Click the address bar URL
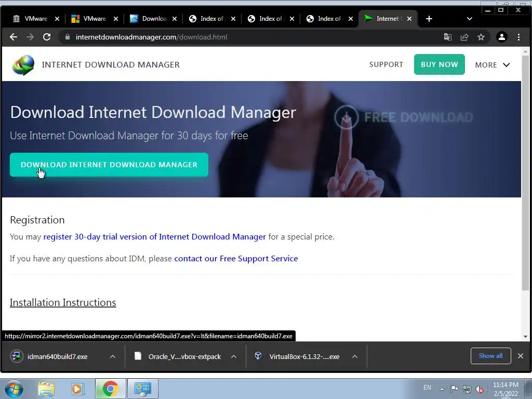This screenshot has width=532, height=399. 151,37
